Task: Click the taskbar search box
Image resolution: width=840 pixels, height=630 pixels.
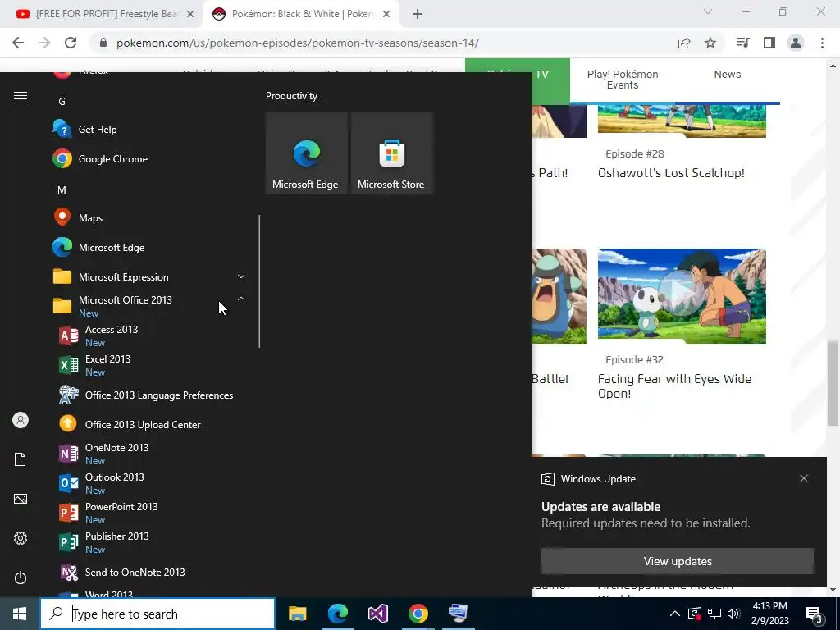Action: pos(157,614)
